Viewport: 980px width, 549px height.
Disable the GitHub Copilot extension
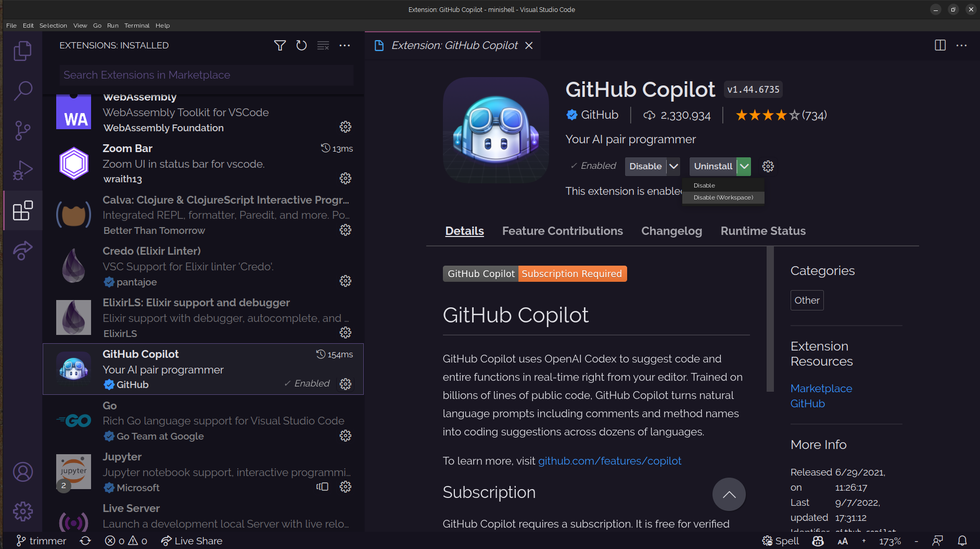[646, 166]
